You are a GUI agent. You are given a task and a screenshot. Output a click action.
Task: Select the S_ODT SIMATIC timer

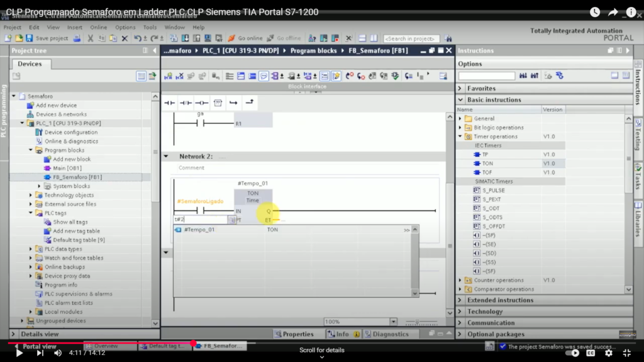[491, 209]
